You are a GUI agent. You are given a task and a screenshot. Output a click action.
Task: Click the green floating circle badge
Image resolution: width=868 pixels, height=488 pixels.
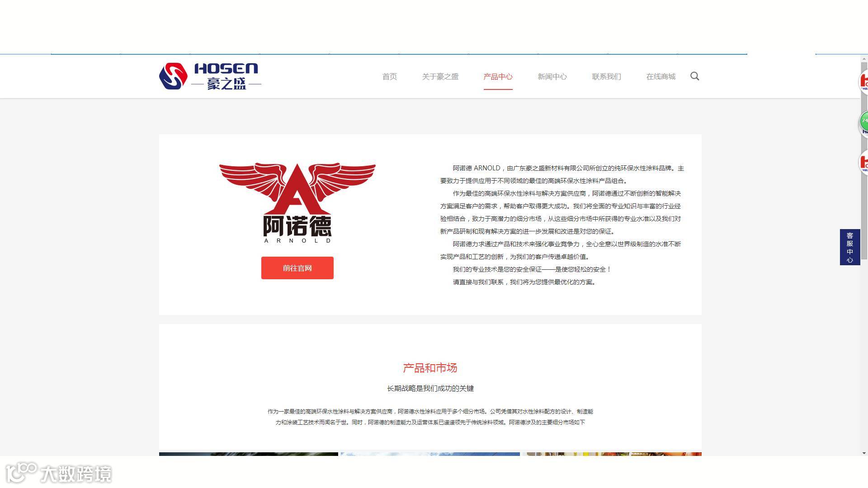tap(864, 122)
